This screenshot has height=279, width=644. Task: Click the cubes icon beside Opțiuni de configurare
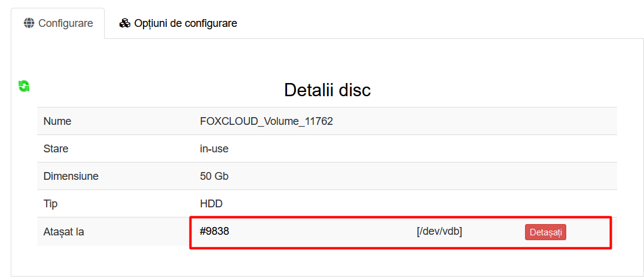click(124, 23)
